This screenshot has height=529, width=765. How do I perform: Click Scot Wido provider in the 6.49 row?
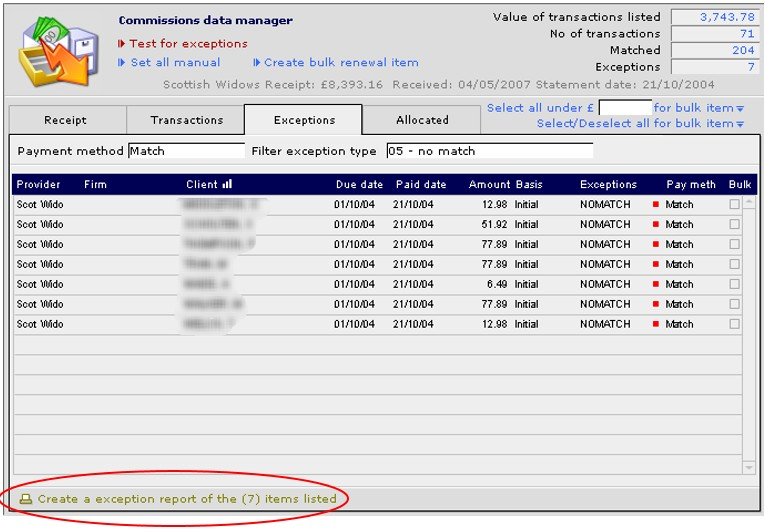tap(40, 284)
